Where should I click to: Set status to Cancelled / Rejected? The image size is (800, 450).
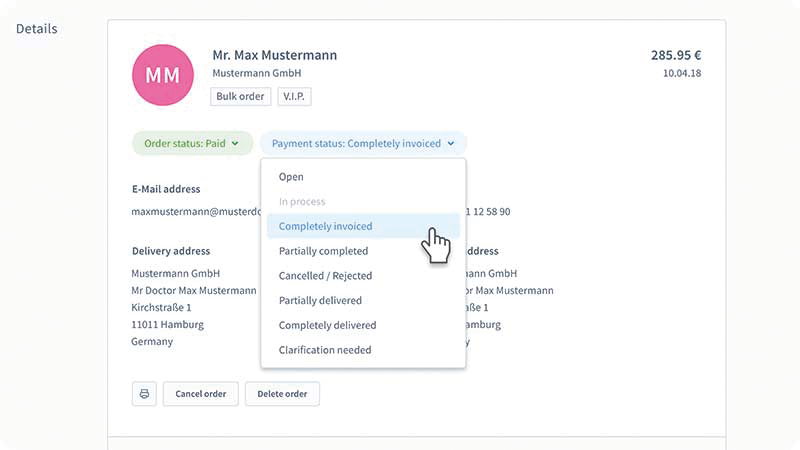click(x=325, y=276)
